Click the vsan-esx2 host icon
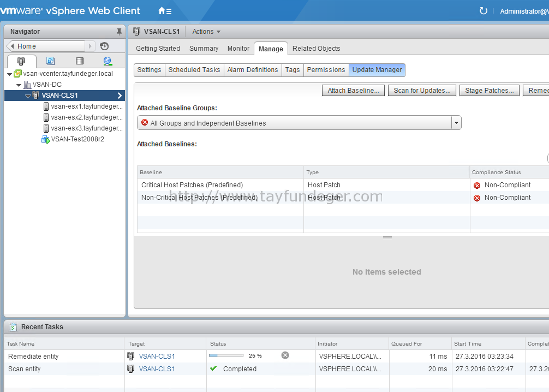 click(x=46, y=117)
